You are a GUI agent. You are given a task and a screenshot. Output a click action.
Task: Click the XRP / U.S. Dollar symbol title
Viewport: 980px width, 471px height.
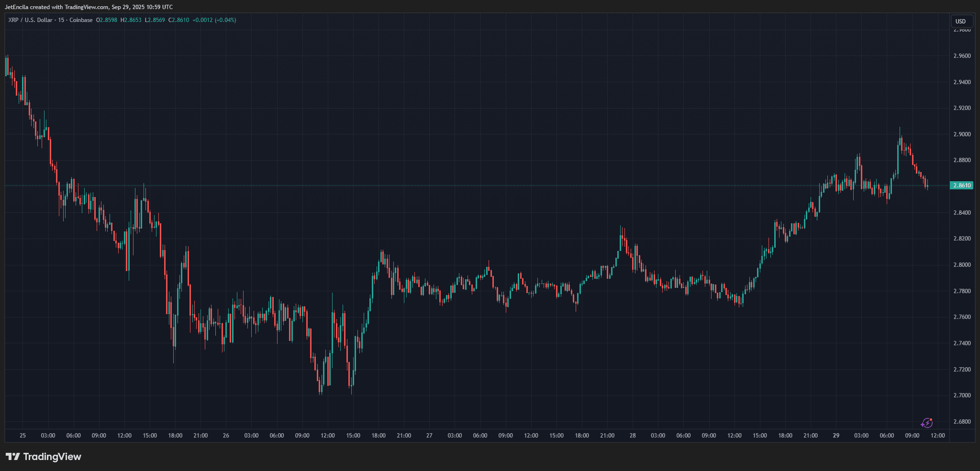click(x=30, y=20)
